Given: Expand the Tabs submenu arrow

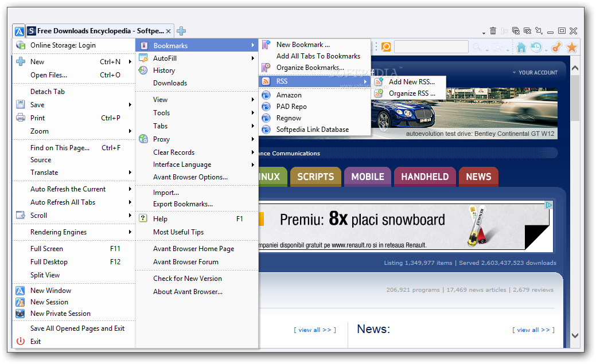Looking at the screenshot, I should point(253,126).
